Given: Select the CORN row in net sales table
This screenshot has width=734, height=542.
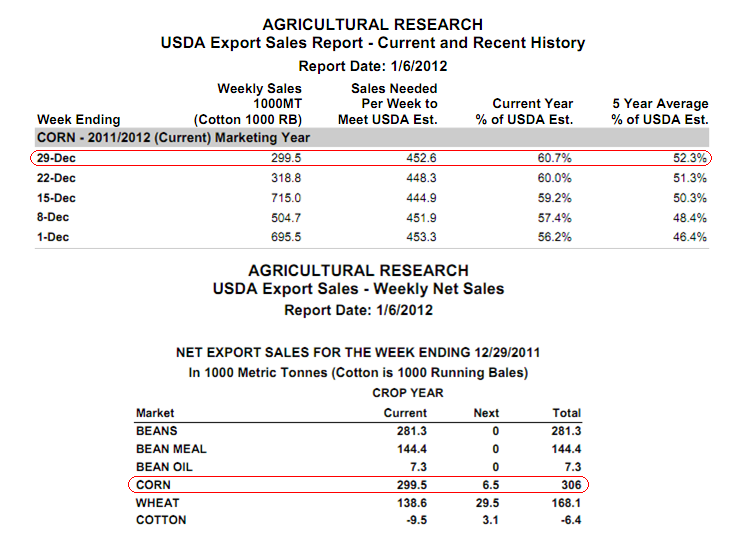Looking at the screenshot, I should pos(358,485).
